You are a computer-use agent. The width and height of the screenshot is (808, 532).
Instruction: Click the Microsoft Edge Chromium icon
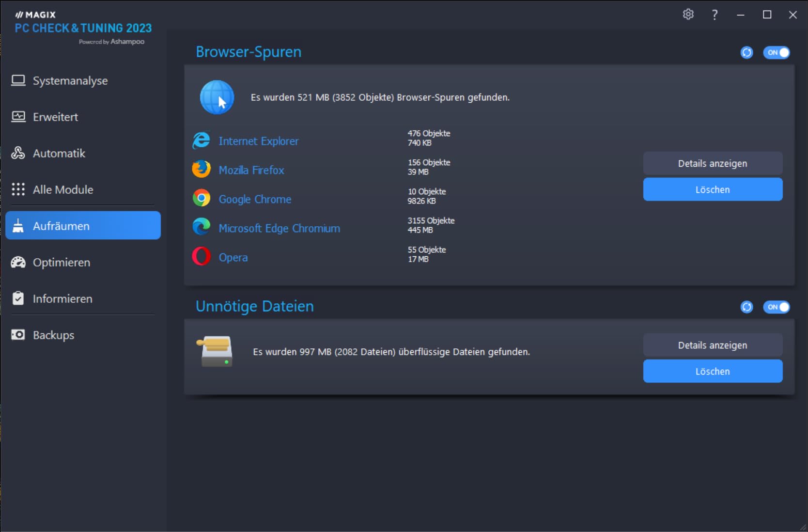201,227
